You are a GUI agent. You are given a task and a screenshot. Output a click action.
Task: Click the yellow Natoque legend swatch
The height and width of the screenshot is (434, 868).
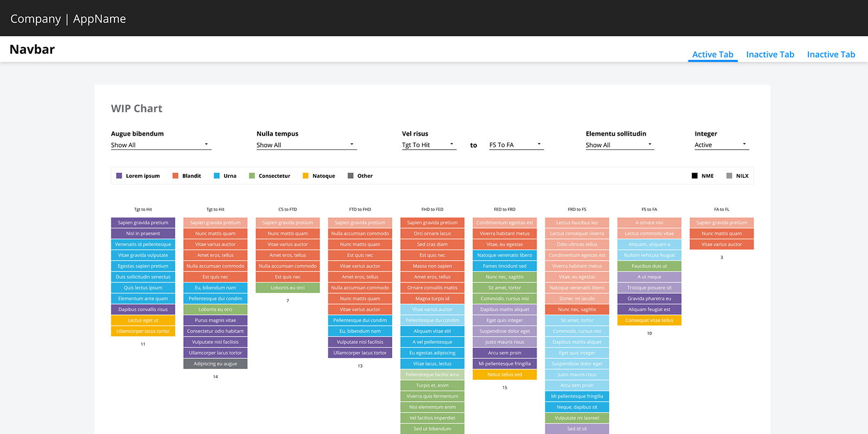tap(305, 176)
